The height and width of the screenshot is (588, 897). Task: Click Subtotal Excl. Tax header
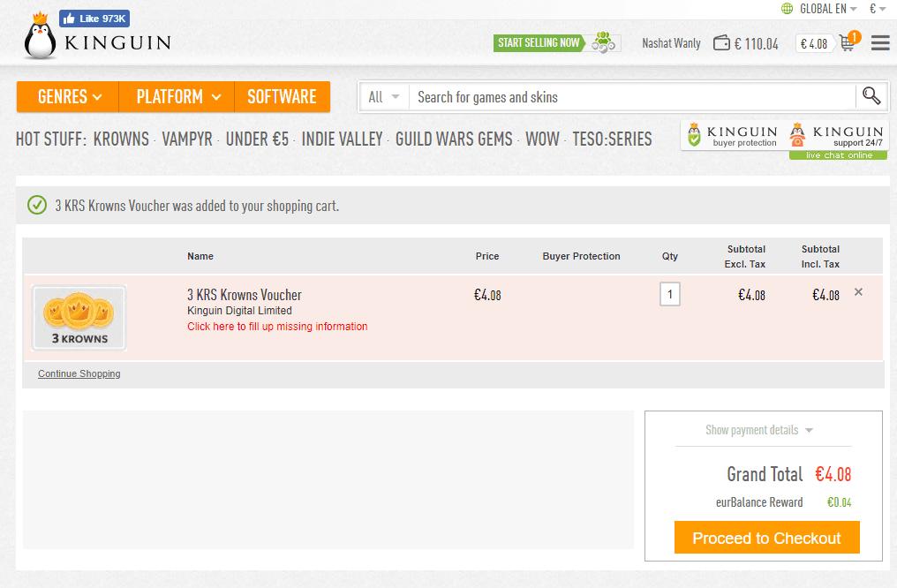[x=745, y=257]
